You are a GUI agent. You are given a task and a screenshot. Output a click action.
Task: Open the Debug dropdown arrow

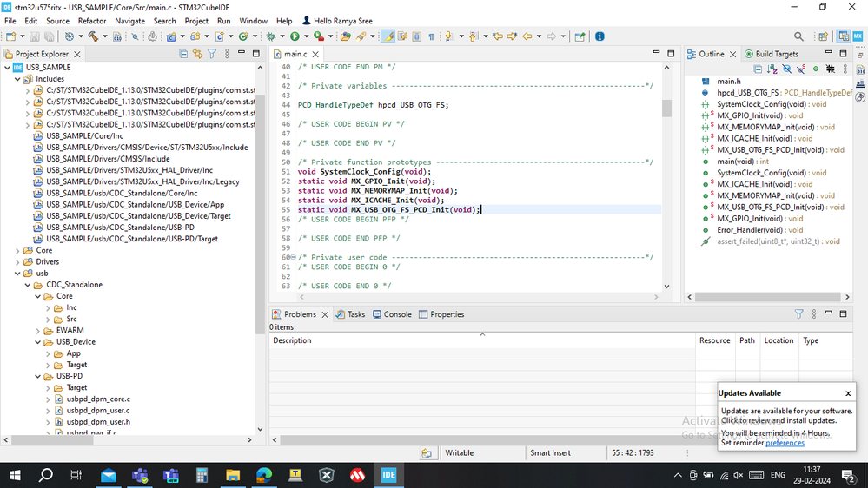(x=282, y=36)
